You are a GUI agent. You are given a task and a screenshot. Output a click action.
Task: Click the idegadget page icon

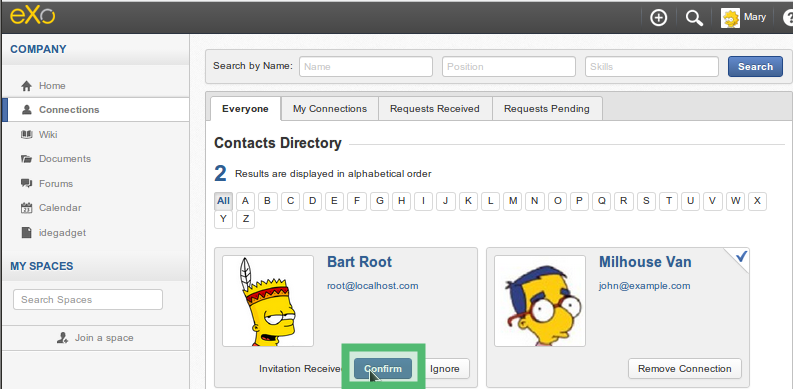26,233
